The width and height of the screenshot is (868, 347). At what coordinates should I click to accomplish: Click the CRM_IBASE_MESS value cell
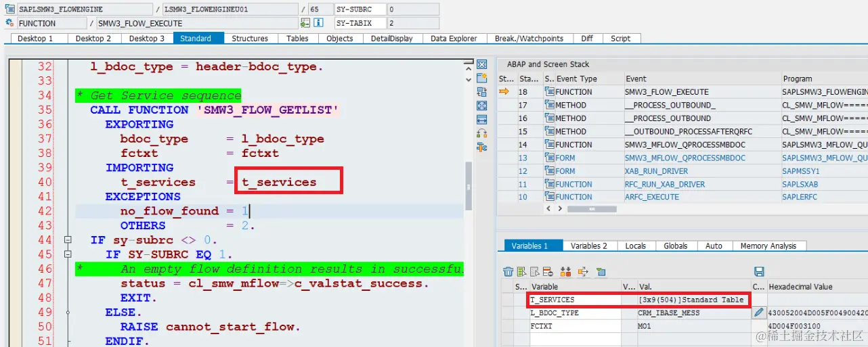(694, 313)
